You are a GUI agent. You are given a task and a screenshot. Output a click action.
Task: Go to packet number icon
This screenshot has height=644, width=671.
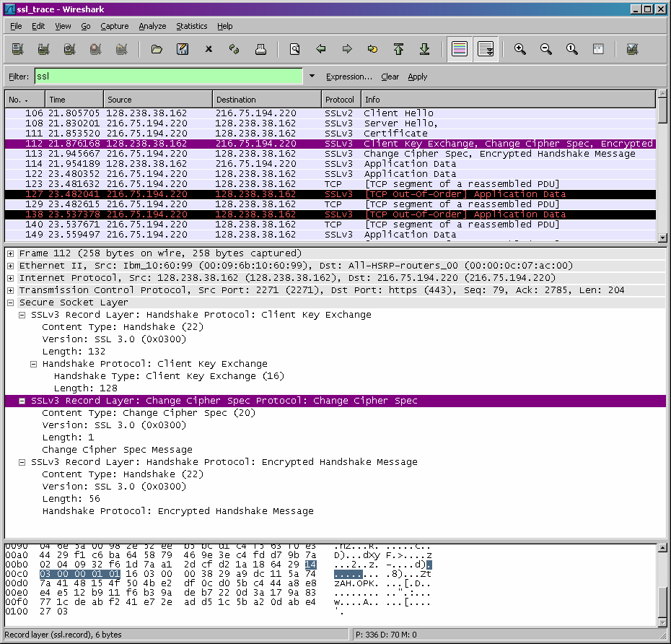pos(373,49)
